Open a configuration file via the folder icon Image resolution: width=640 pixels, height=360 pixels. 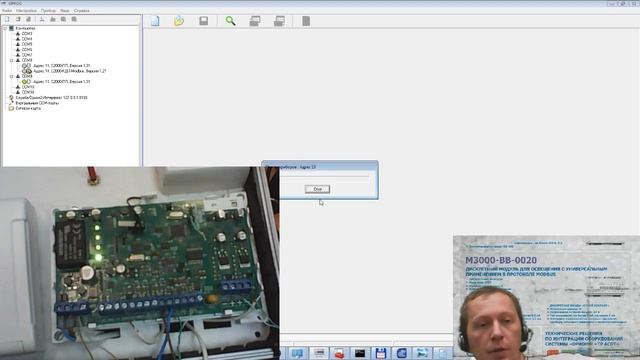179,21
